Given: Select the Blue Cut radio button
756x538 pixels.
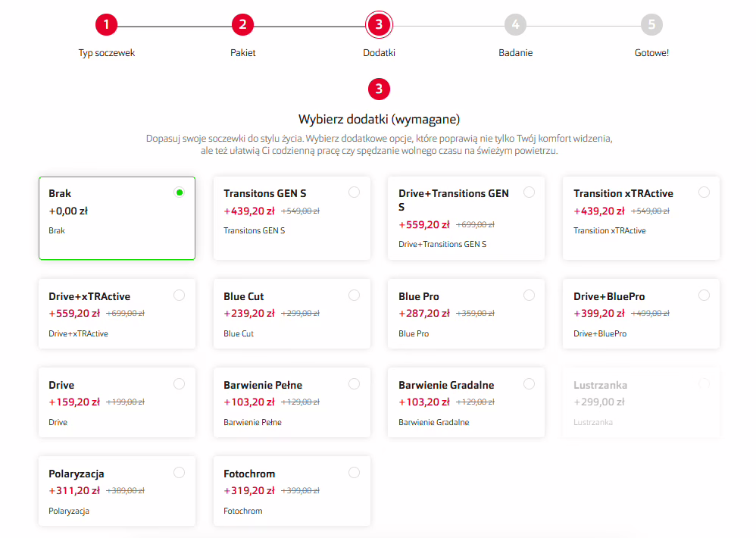Looking at the screenshot, I should pyautogui.click(x=354, y=296).
